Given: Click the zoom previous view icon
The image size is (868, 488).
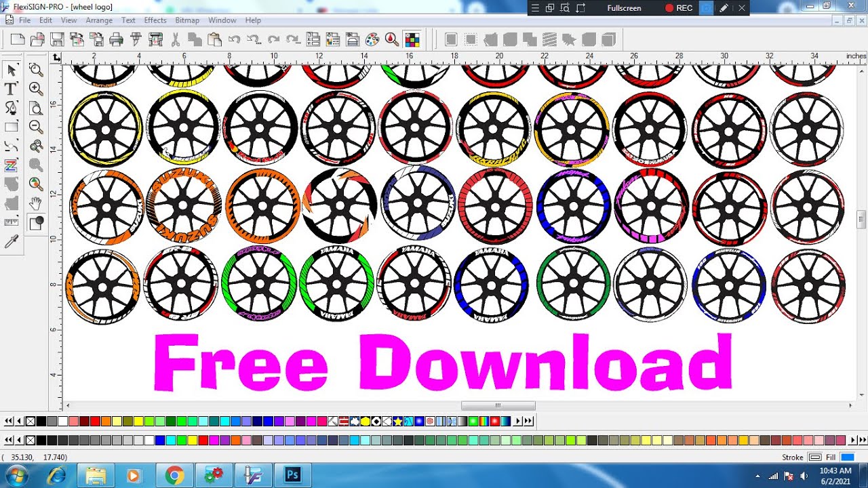Looking at the screenshot, I should click(36, 146).
